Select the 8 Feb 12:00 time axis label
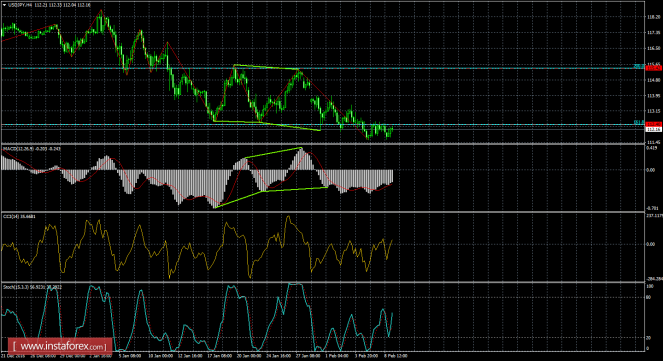663x361 pixels. tap(395, 356)
